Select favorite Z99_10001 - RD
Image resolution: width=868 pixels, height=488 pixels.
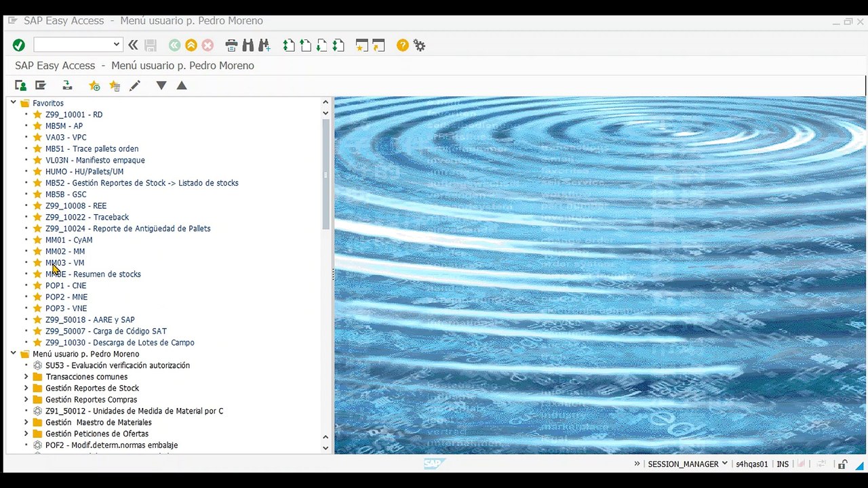coord(74,115)
